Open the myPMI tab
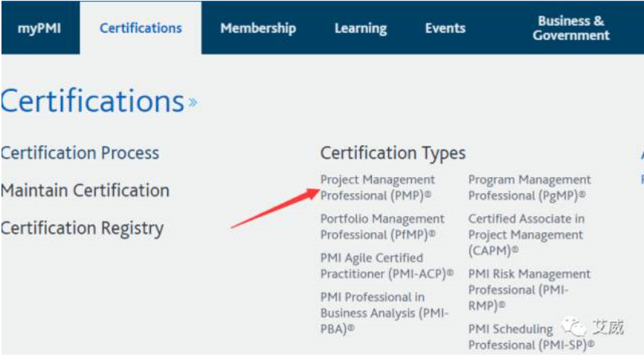The width and height of the screenshot is (644, 357). click(x=38, y=28)
